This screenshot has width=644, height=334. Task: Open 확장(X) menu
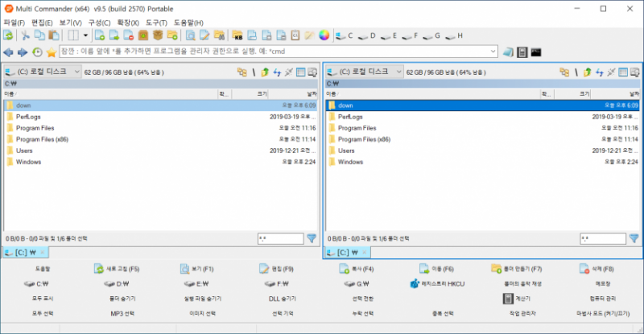click(x=128, y=23)
